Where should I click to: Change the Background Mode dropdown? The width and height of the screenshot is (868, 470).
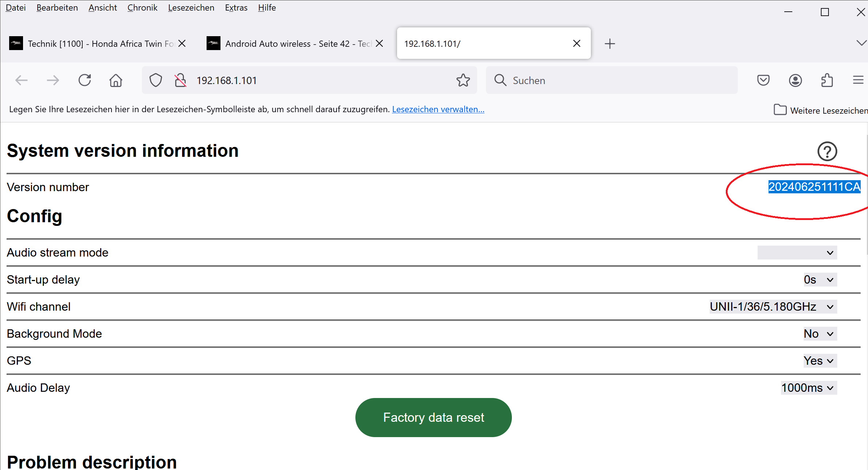819,334
